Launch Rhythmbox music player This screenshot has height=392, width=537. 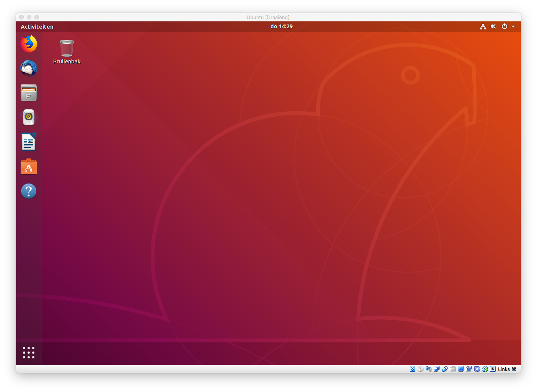29,117
